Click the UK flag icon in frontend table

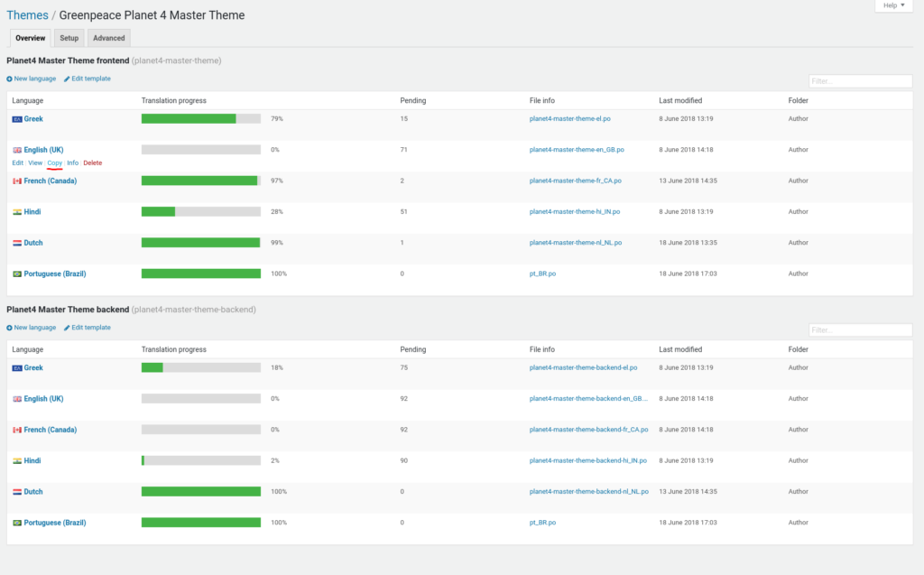17,151
